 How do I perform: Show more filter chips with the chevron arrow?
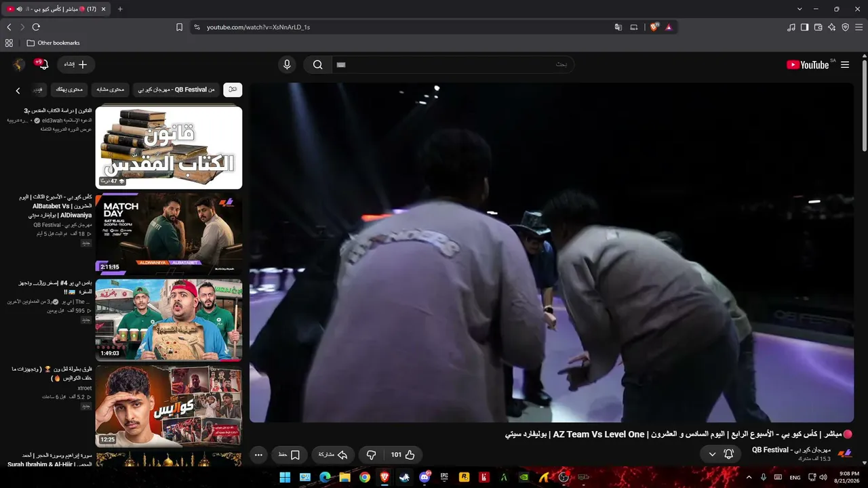(x=18, y=90)
